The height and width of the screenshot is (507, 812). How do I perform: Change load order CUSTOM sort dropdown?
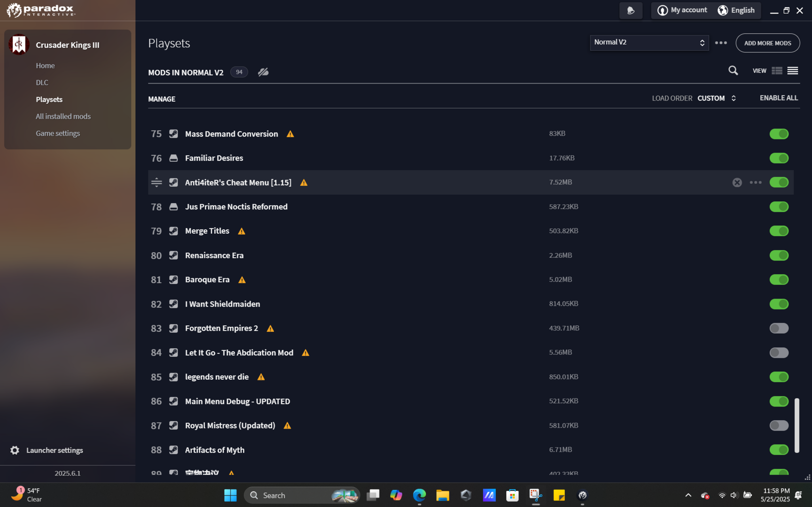(x=717, y=98)
